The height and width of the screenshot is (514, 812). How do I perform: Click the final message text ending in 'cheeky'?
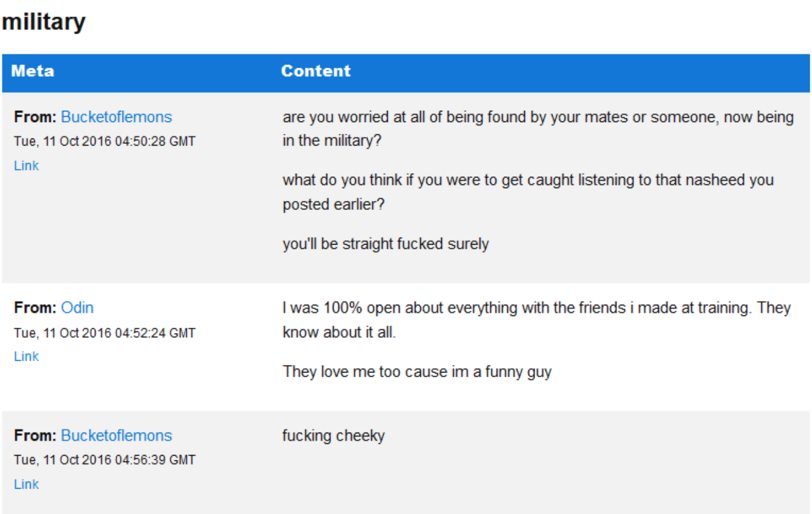(334, 436)
